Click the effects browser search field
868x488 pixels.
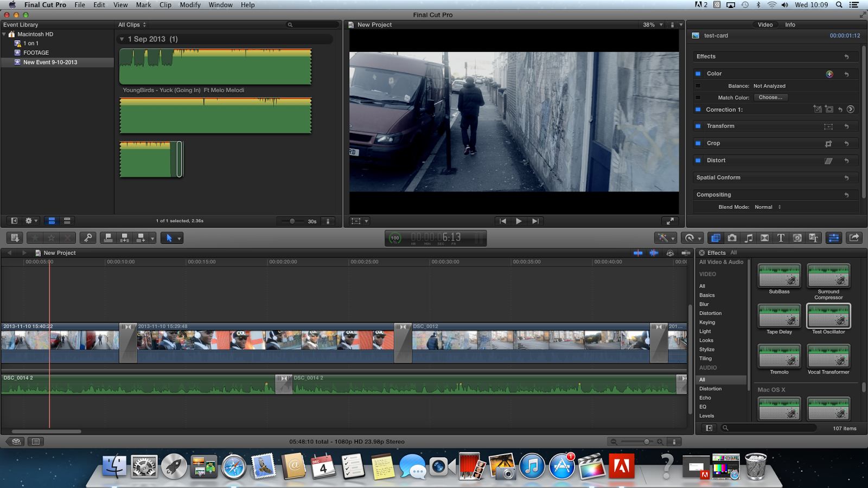769,428
